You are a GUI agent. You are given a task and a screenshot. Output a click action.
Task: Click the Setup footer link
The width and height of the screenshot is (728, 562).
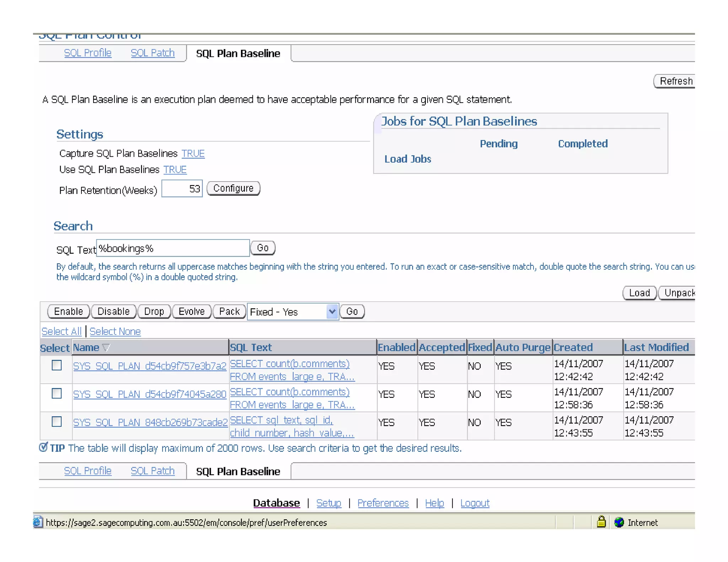(329, 503)
